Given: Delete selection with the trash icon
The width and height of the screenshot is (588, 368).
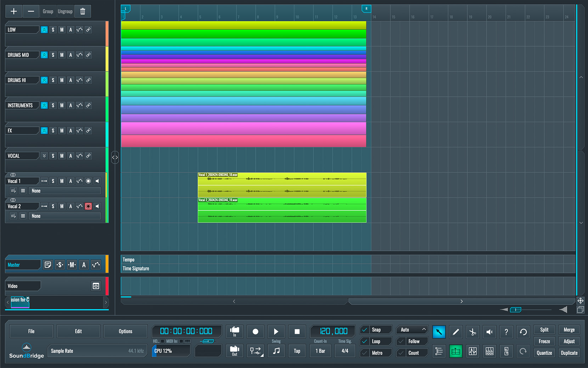Looking at the screenshot, I should point(83,11).
